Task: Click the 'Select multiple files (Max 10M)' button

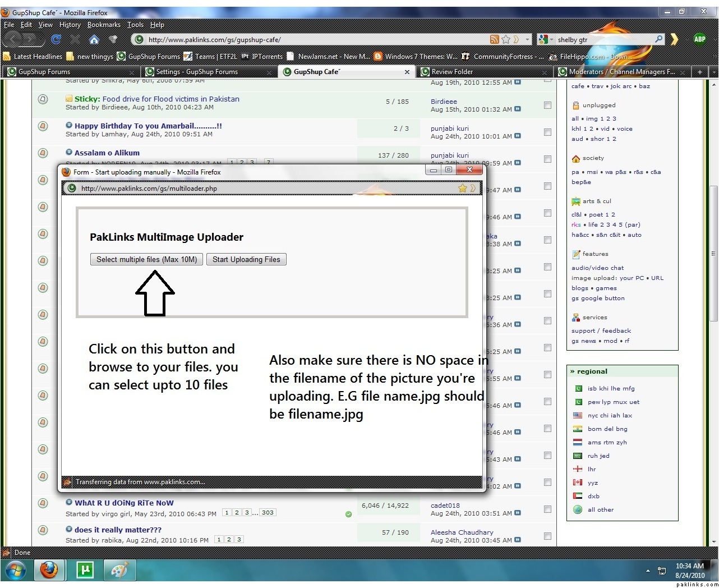Action: coord(146,259)
